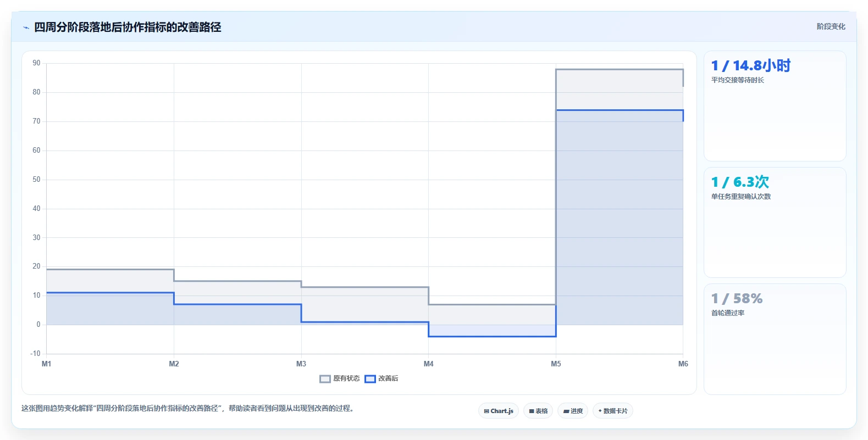Click the Chart.js tag icon
This screenshot has width=868, height=440.
(486, 411)
